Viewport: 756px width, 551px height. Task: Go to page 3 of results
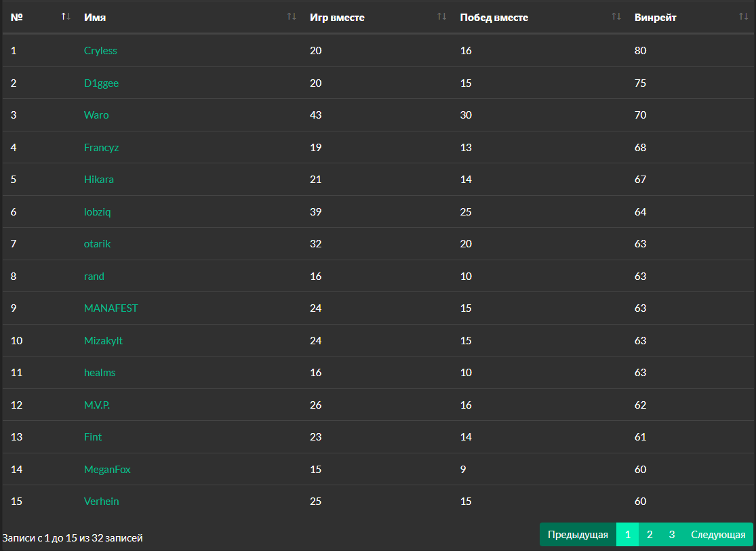click(672, 535)
